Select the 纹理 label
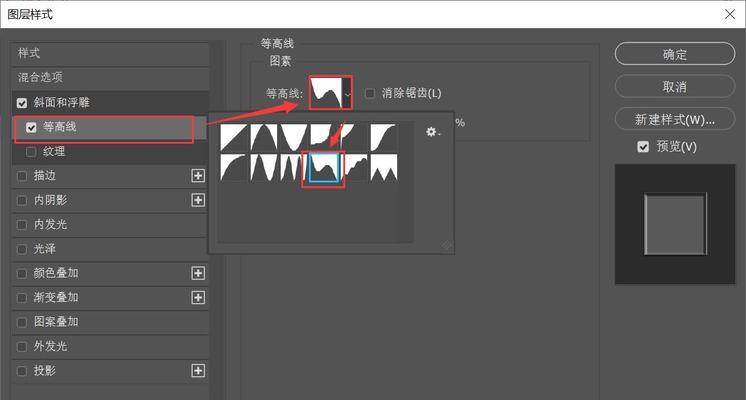The width and height of the screenshot is (746, 400). click(54, 152)
